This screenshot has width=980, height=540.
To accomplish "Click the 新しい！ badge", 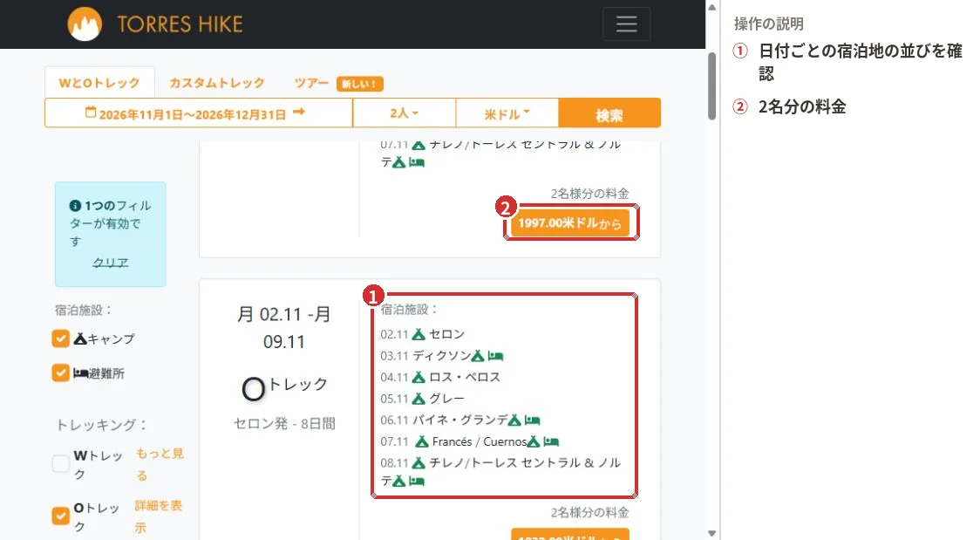I will coord(359,84).
